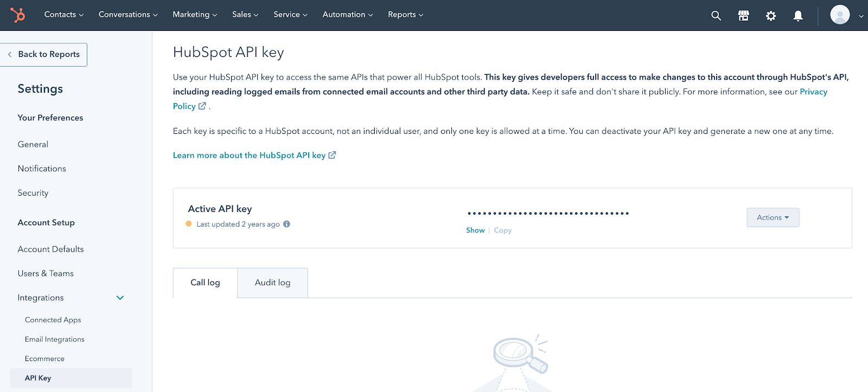Open the Reports dropdown menu
Image resolution: width=868 pixels, height=392 pixels.
tap(405, 15)
